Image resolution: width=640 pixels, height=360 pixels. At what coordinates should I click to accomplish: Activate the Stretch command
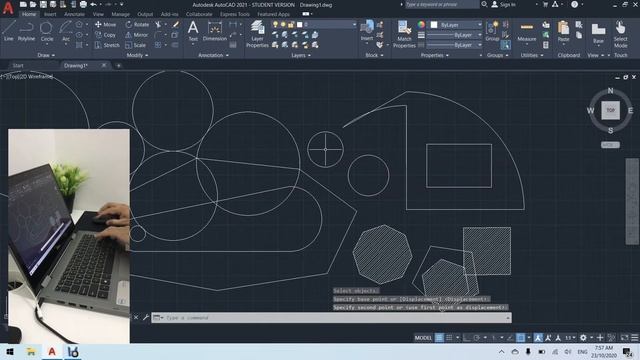[107, 45]
